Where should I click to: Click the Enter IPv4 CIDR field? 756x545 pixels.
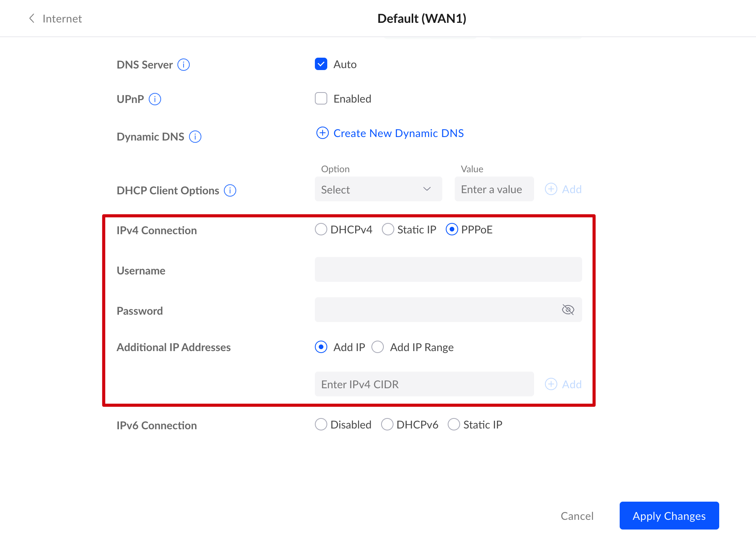(424, 384)
